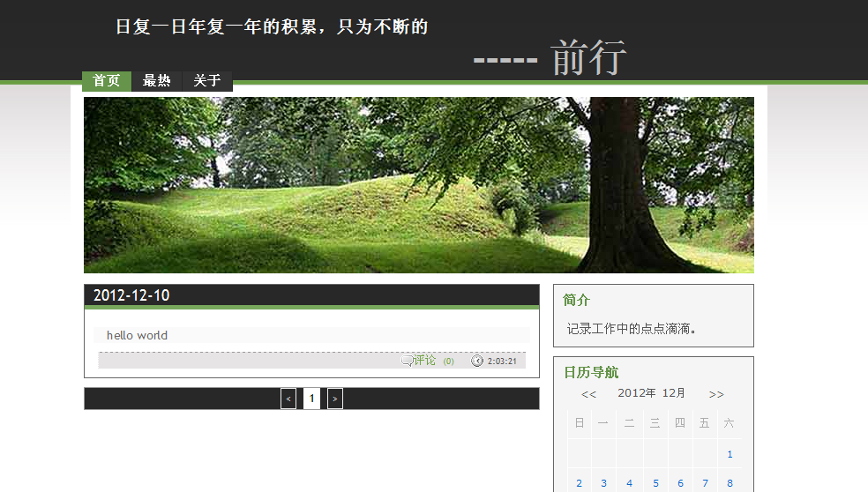Screen dimensions: 868x492
Task: Select calendar day 6
Action: 680,483
